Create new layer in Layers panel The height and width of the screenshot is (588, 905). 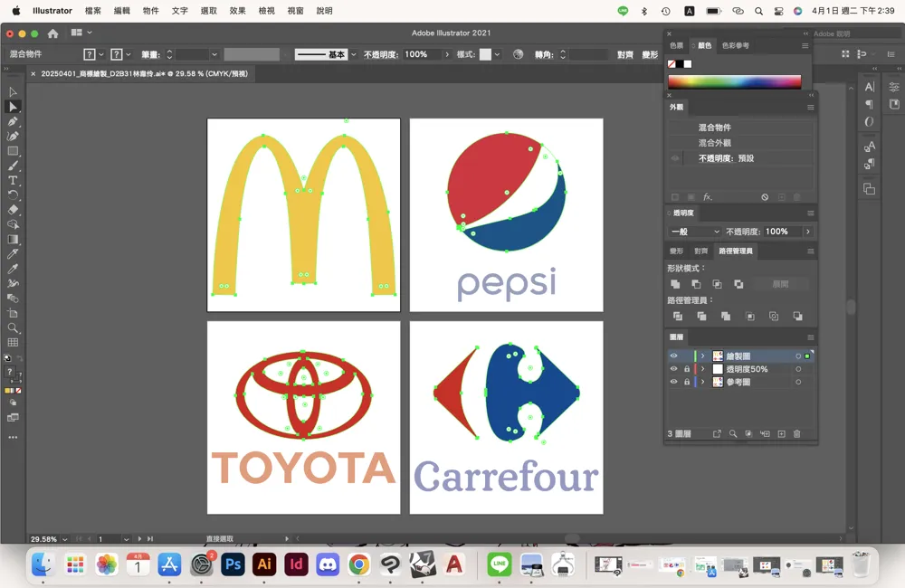click(x=782, y=434)
